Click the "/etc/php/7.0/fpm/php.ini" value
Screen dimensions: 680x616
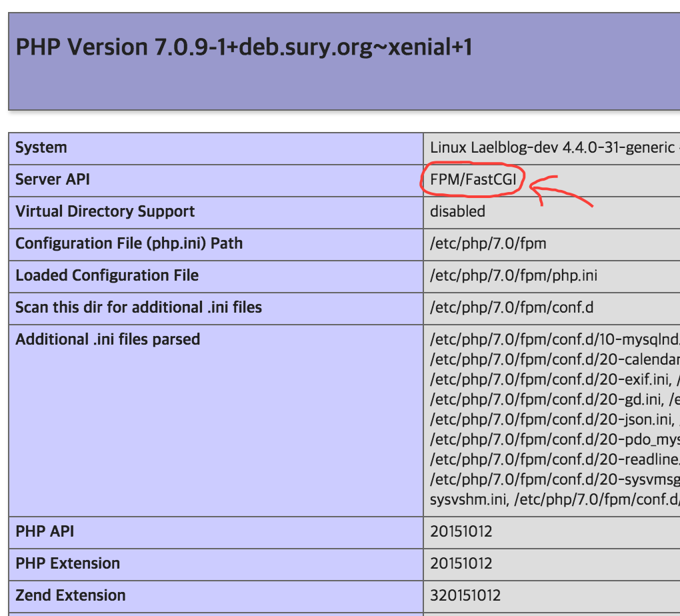click(513, 275)
